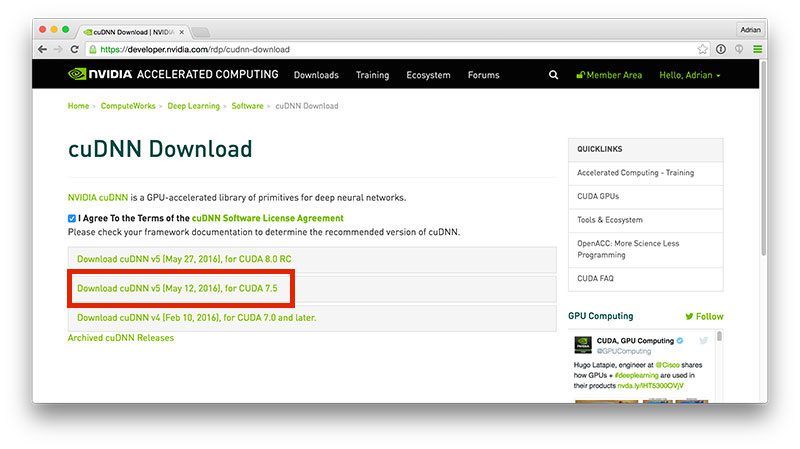
Task: Click the ComputeWorks breadcrumb
Action: click(128, 106)
